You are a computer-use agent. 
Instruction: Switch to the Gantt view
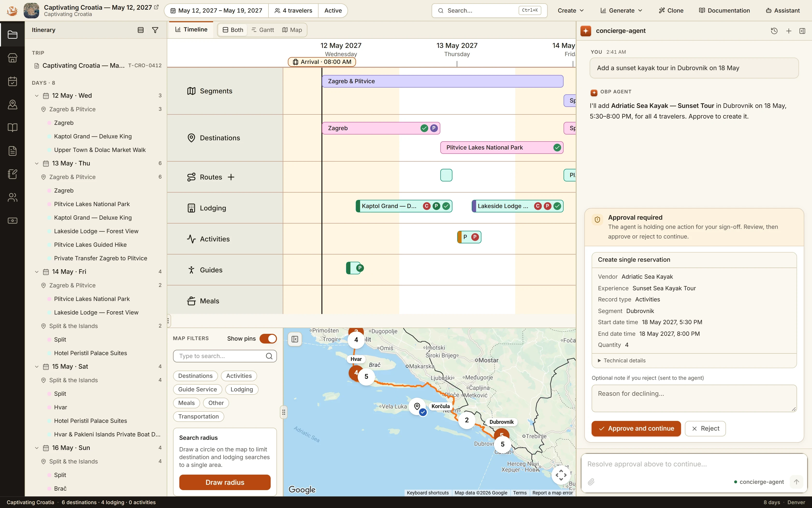coord(263,30)
